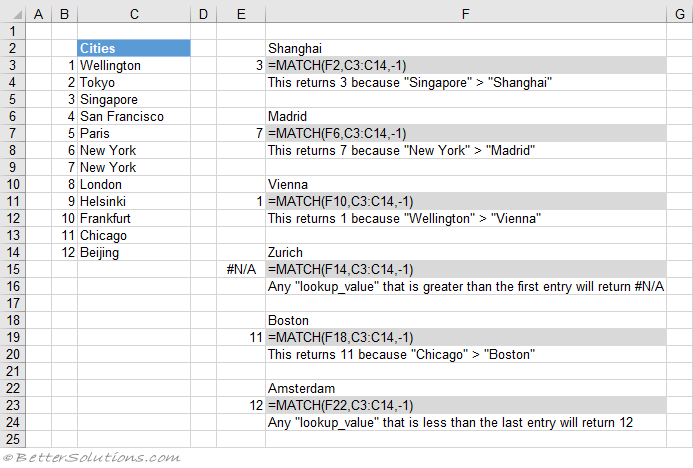Viewport: 693px width, 468px height.
Task: Select row 17 header
Action: (13, 303)
